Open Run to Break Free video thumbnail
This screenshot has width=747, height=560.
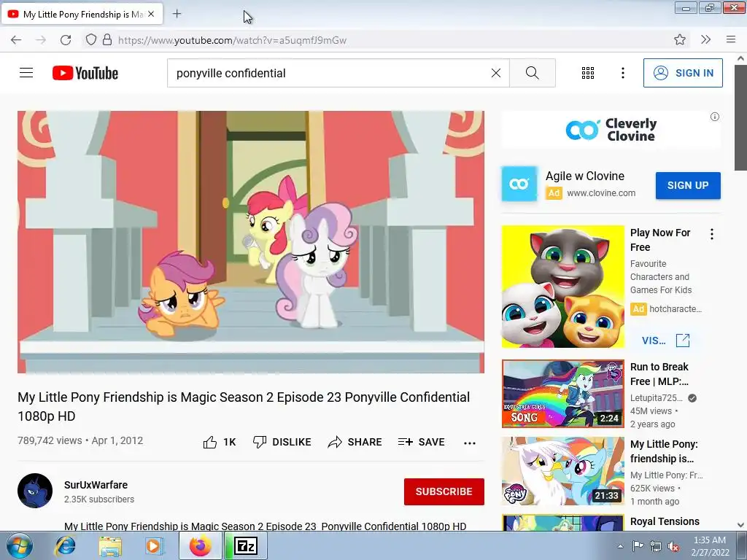(562, 393)
